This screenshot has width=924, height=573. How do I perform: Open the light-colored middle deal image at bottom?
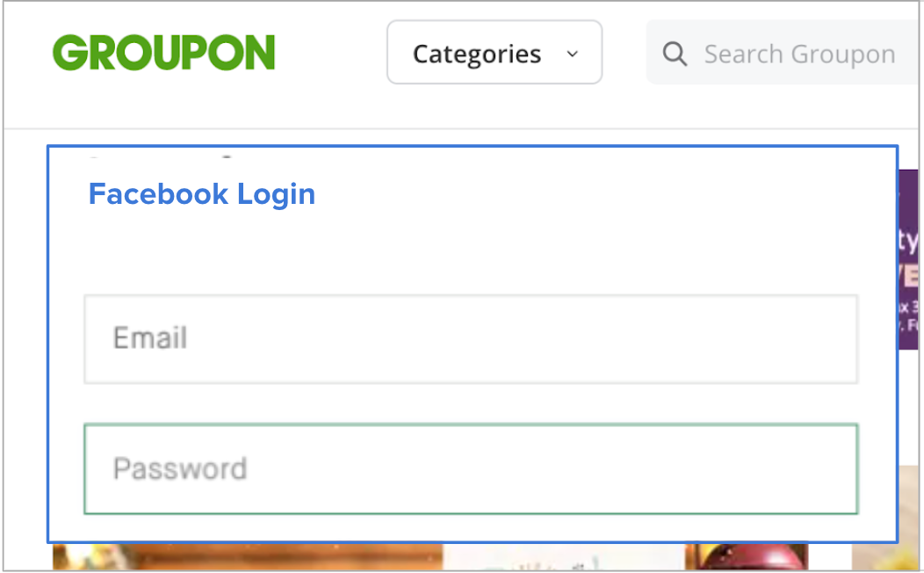click(563, 556)
